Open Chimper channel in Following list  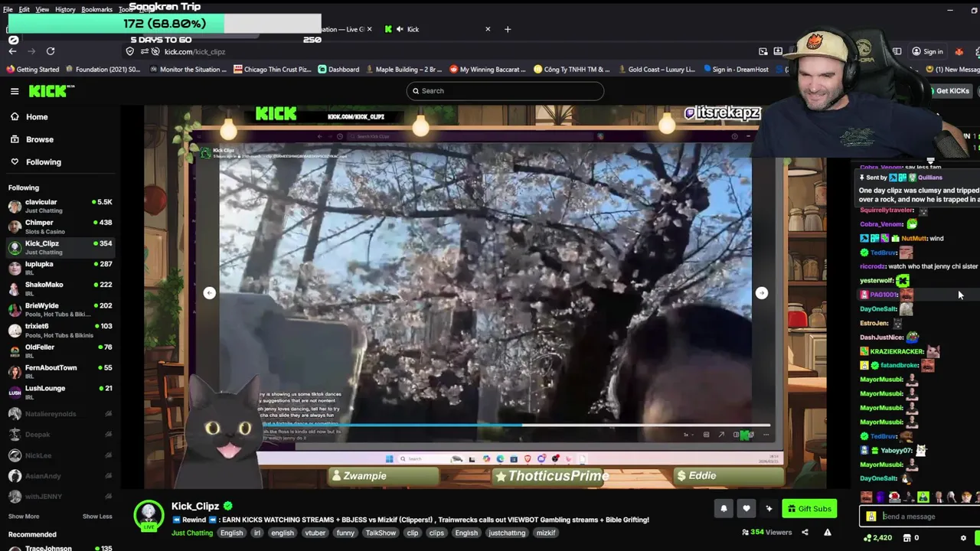click(x=60, y=227)
